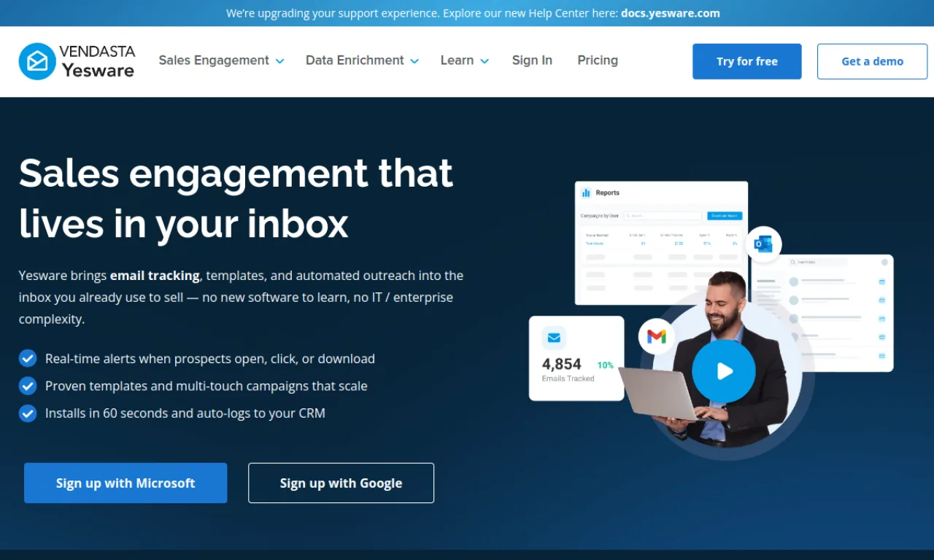Click the '4,854' emails tracked figure
The width and height of the screenshot is (934, 560).
(x=562, y=364)
